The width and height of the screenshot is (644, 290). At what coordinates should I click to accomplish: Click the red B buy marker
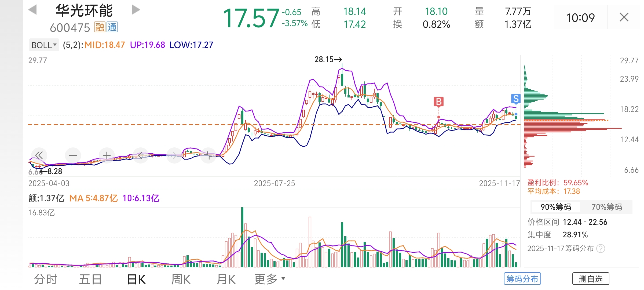click(439, 102)
